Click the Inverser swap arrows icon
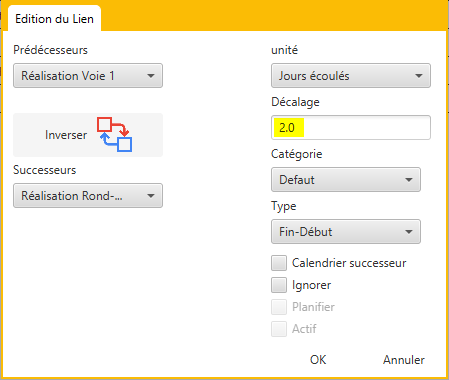The height and width of the screenshot is (380, 449). click(x=114, y=134)
